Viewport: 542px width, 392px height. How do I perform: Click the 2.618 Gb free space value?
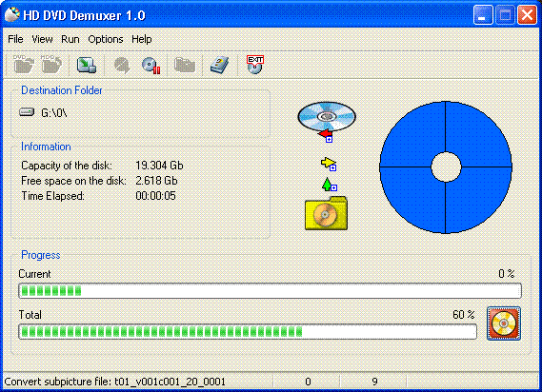(156, 181)
